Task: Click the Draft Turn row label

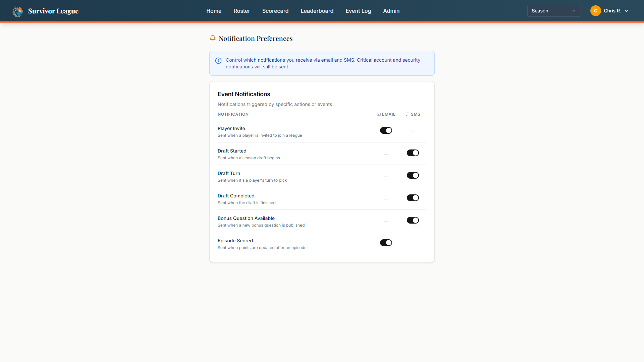Action: click(229, 173)
